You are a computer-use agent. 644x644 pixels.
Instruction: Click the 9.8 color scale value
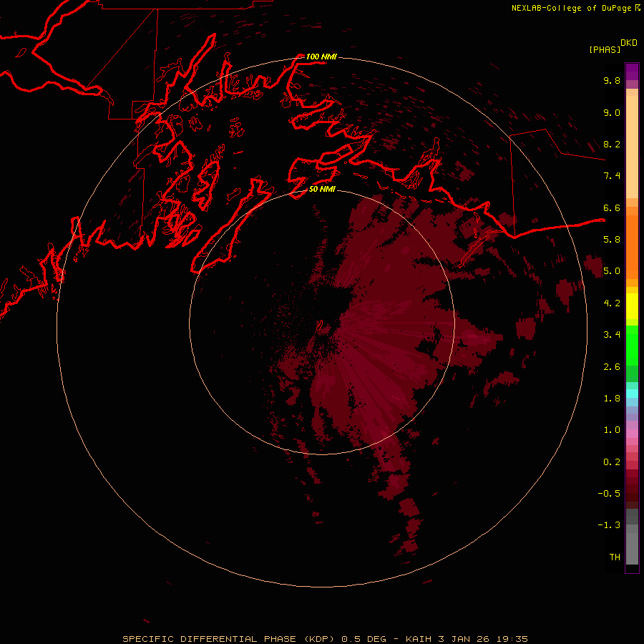(612, 80)
